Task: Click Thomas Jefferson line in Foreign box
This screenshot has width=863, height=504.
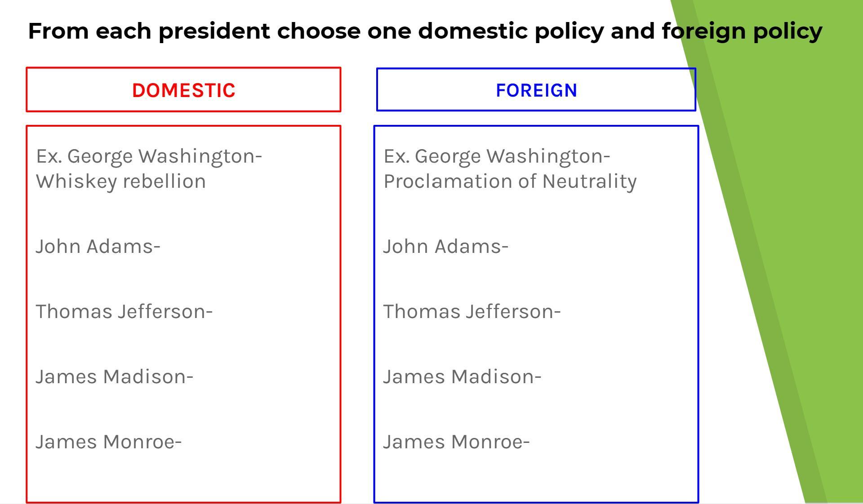Action: click(472, 312)
